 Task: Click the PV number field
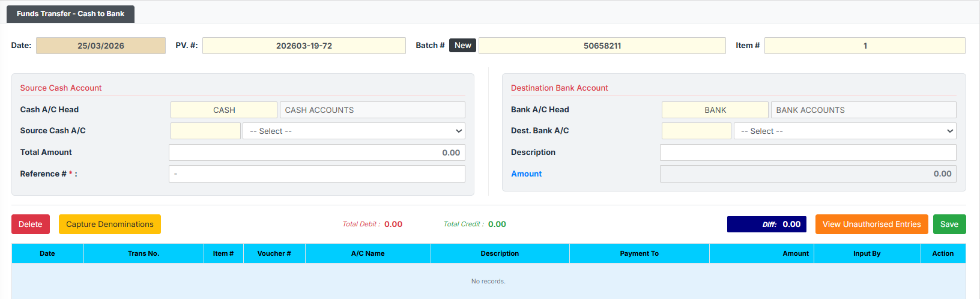coord(304,46)
